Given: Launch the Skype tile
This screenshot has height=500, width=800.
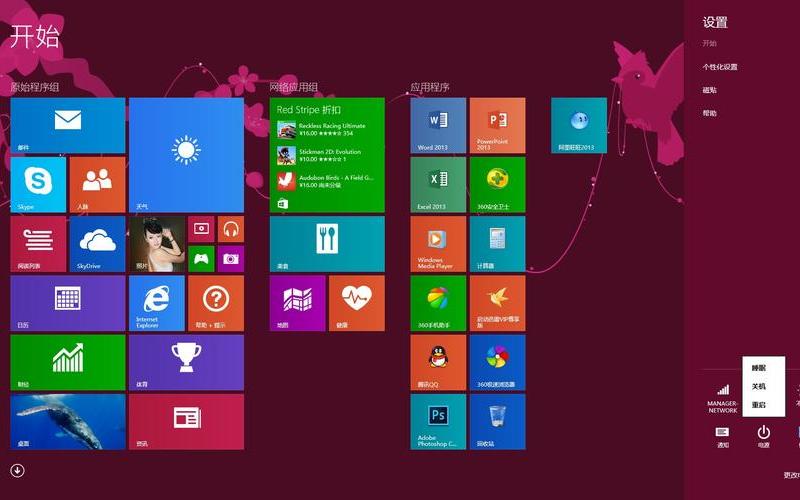Looking at the screenshot, I should coord(38,184).
